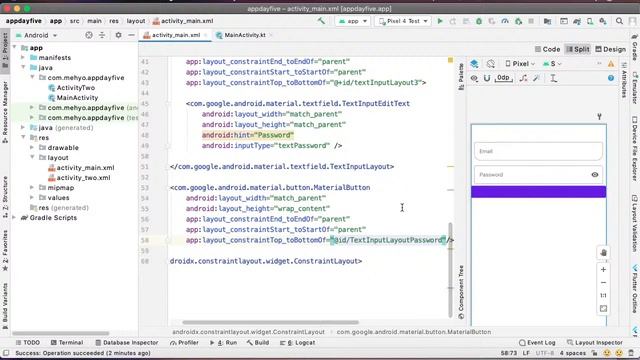Click the 1:1 zoom to 100% button
The height and width of the screenshot is (360, 640).
[x=603, y=296]
